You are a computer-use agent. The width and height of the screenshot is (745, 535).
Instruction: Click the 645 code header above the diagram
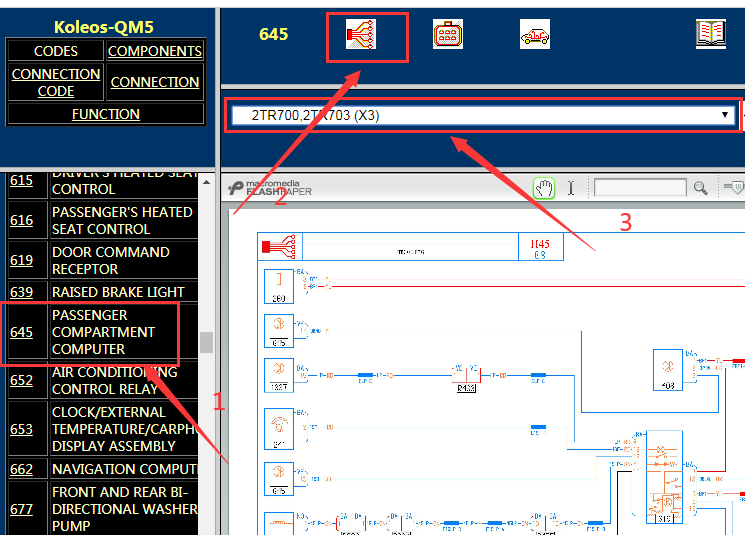pyautogui.click(x=273, y=34)
